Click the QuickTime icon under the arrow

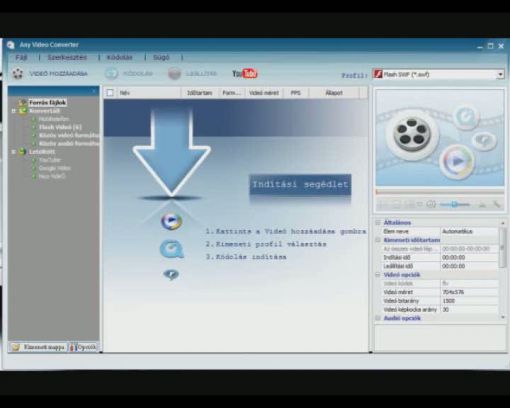(172, 249)
